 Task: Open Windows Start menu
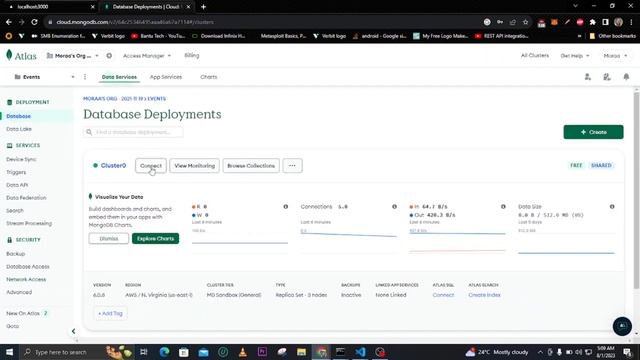click(x=9, y=352)
